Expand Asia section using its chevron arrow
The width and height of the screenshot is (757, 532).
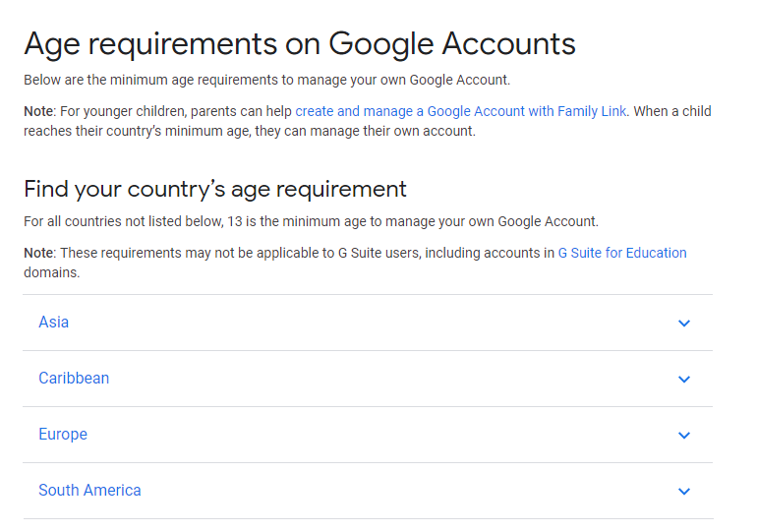(x=684, y=324)
